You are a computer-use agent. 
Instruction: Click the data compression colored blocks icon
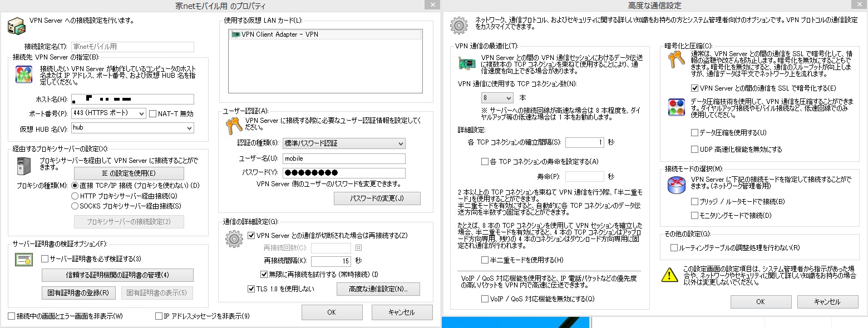pos(676,107)
